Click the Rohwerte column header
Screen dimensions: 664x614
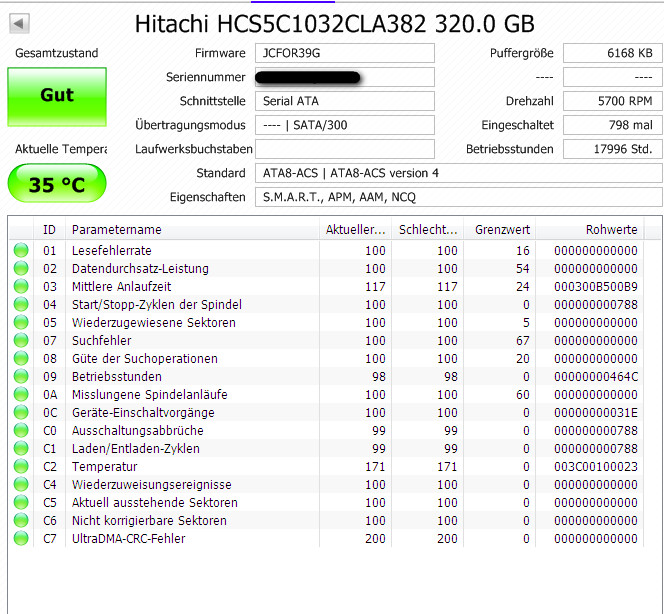589,230
